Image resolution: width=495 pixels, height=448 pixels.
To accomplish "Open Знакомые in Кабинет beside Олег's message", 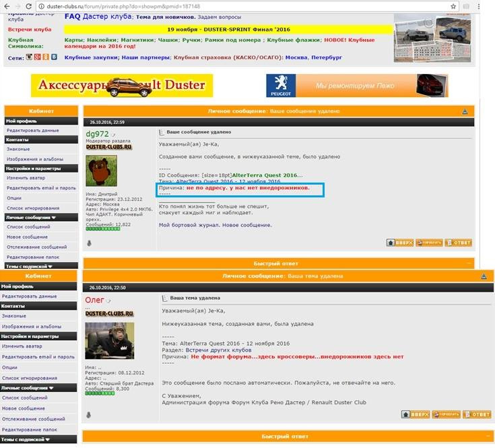I will coord(14,316).
